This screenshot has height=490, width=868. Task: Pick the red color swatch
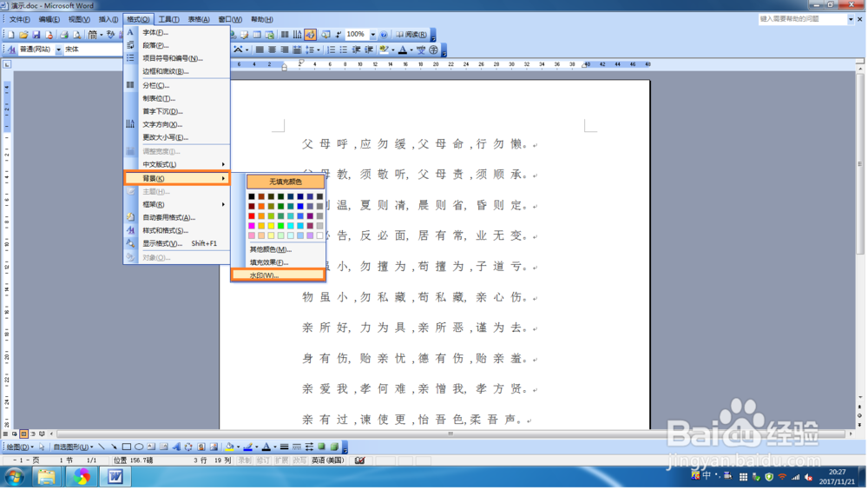point(252,216)
